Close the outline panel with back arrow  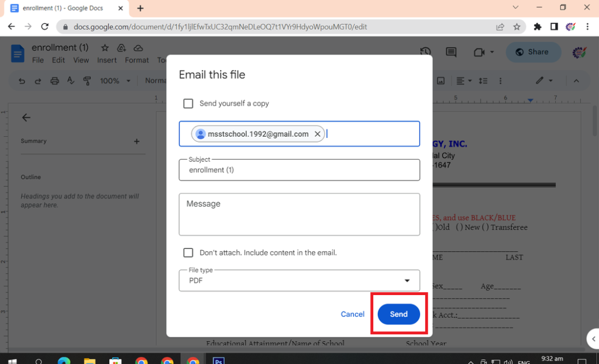point(26,117)
